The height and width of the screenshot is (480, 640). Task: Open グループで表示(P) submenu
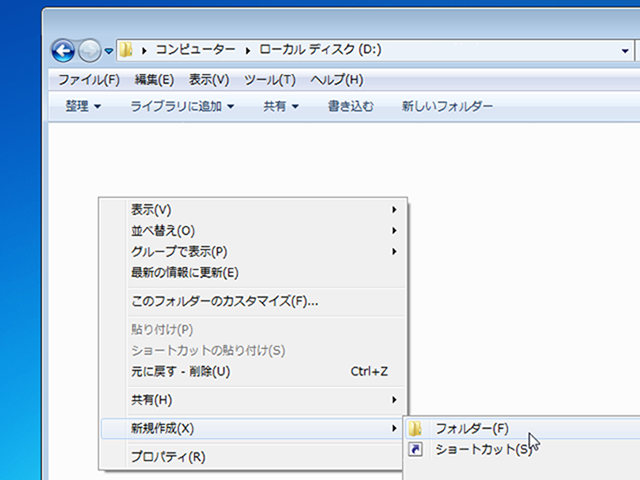point(253,252)
